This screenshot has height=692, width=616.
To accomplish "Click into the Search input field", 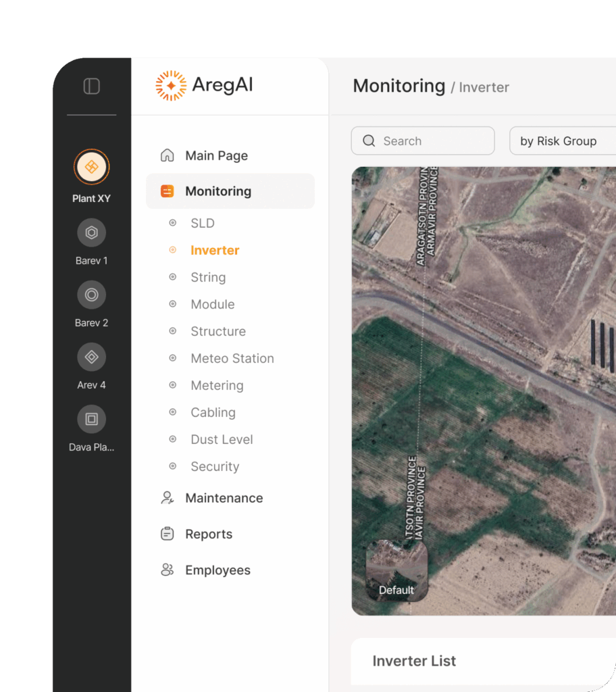I will (432, 141).
